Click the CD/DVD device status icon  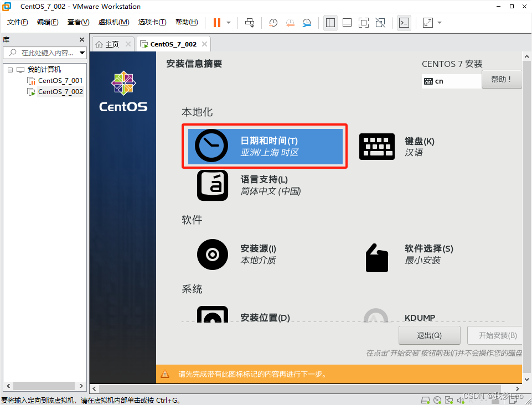coord(437,399)
